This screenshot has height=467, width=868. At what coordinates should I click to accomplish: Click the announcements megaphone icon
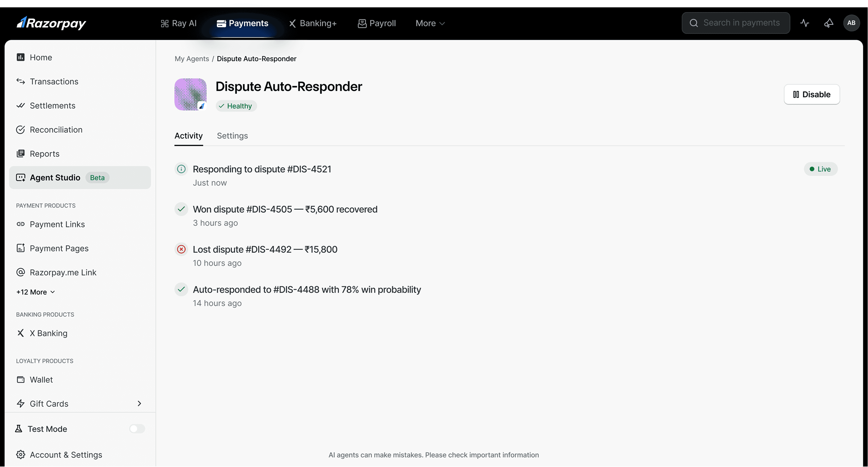click(x=829, y=23)
